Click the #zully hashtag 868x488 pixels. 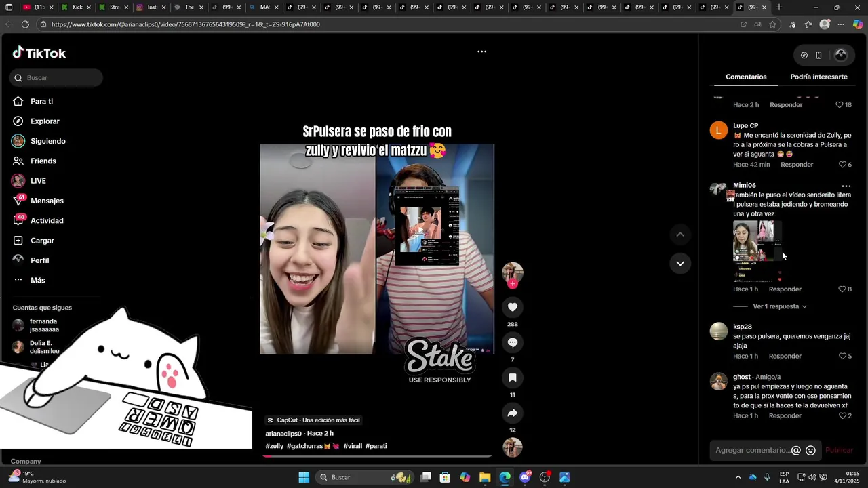[275, 446]
